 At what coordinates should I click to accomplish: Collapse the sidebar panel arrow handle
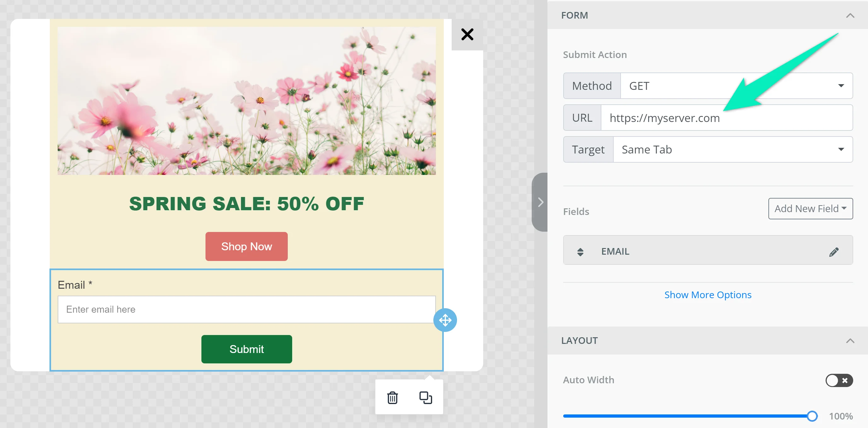coord(540,202)
